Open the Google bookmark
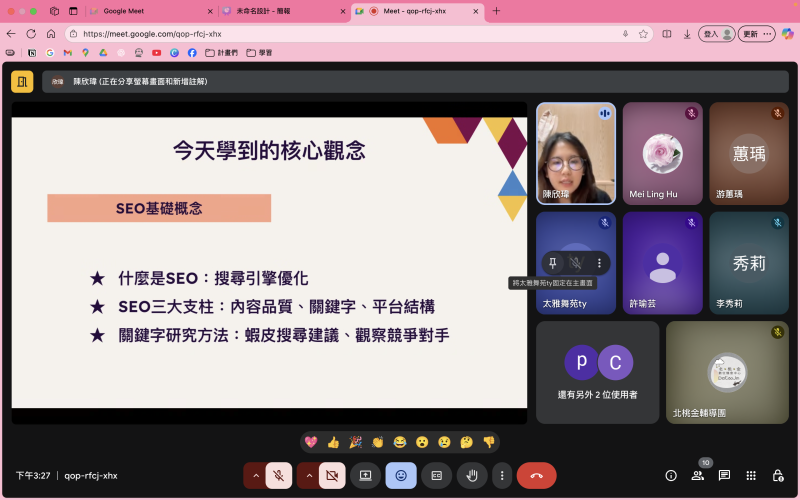Image resolution: width=800 pixels, height=500 pixels. tap(50, 53)
